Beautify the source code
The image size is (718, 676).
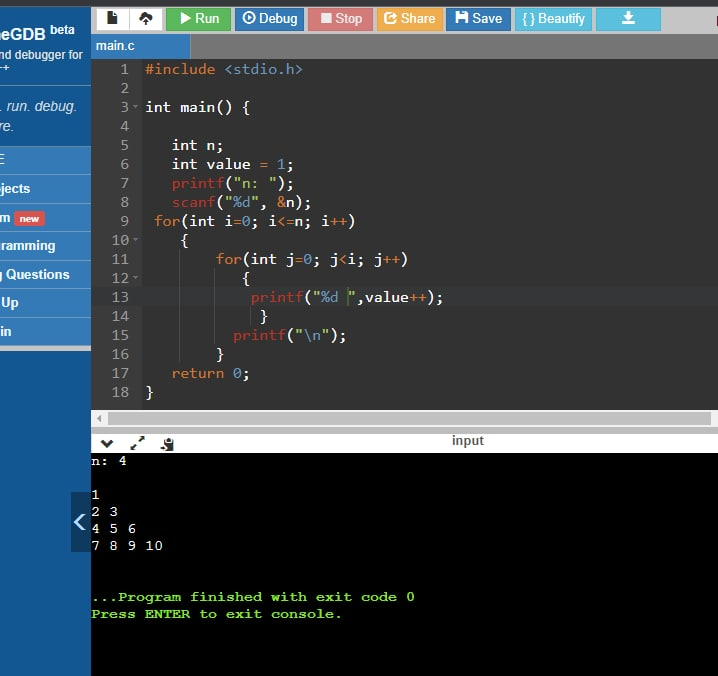[553, 19]
